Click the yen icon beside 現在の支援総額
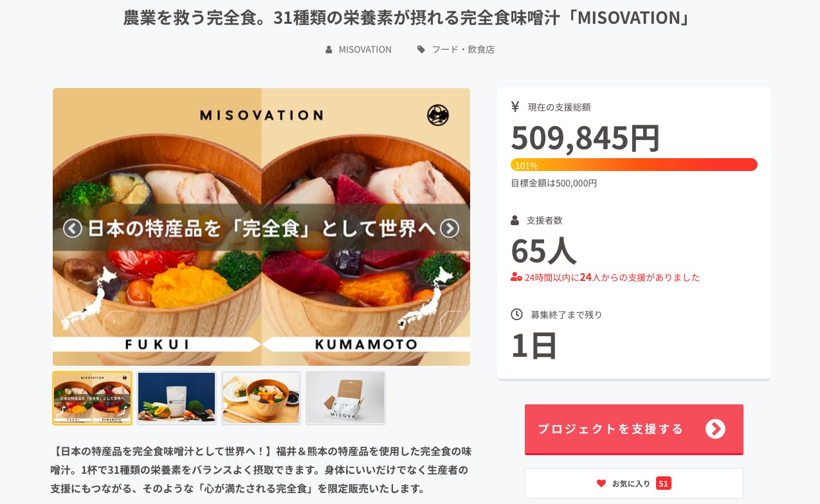The height and width of the screenshot is (504, 820). pos(515,107)
